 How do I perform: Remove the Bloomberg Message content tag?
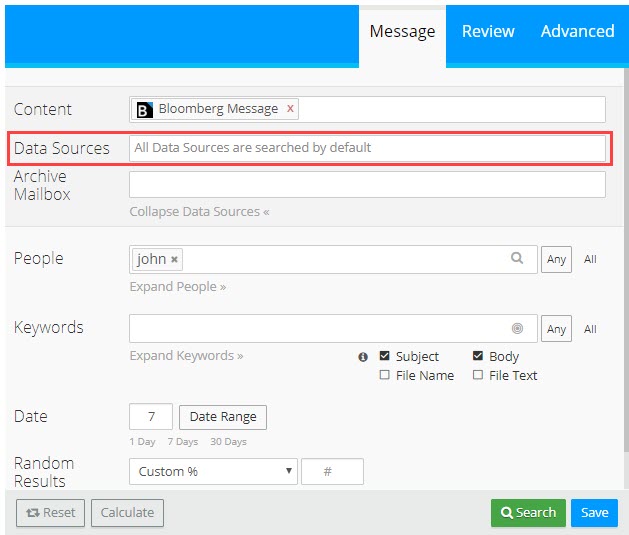pyautogui.click(x=291, y=109)
